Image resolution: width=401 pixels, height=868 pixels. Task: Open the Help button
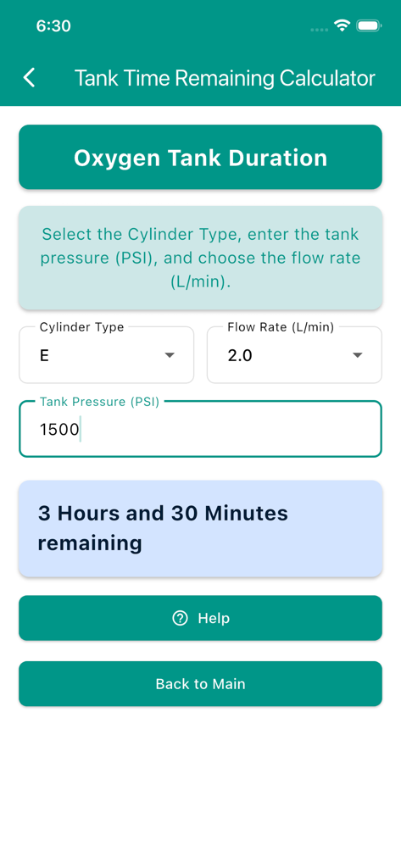pos(200,618)
